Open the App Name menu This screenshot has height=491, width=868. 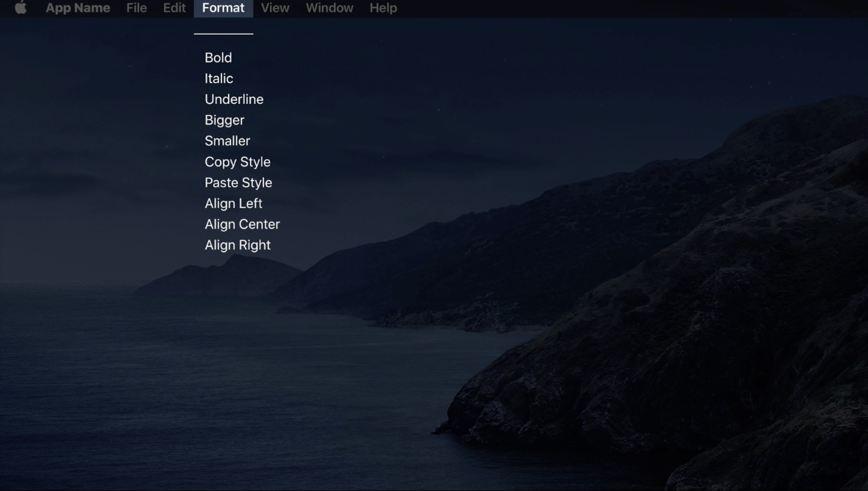tap(78, 8)
